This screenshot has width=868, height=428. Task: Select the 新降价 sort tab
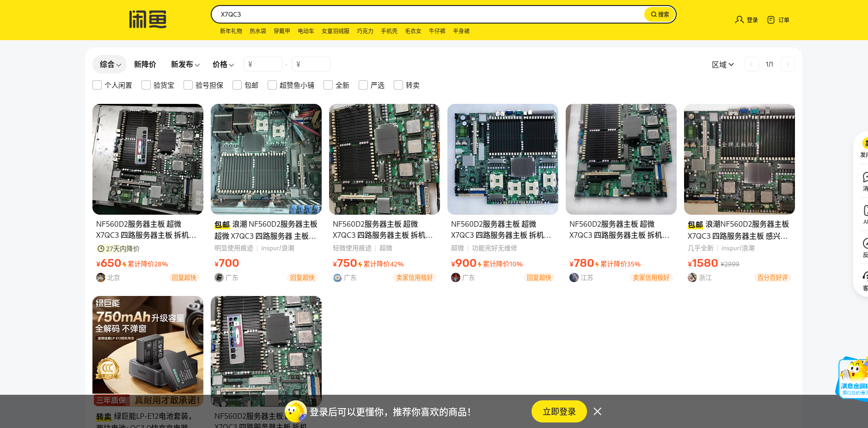click(145, 64)
